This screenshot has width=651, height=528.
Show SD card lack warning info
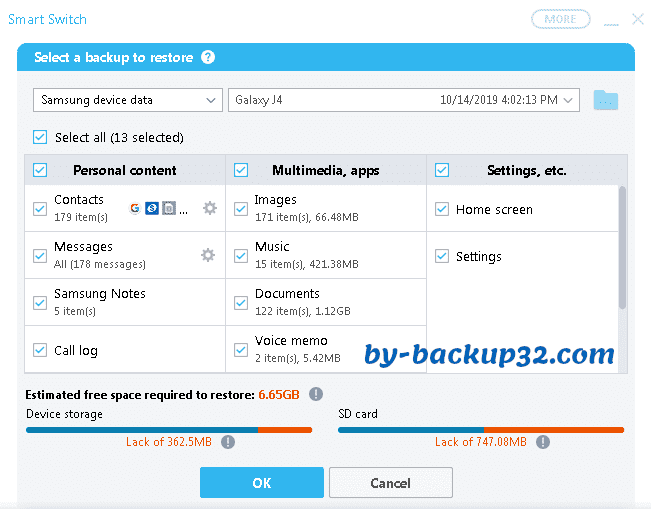[x=543, y=441]
